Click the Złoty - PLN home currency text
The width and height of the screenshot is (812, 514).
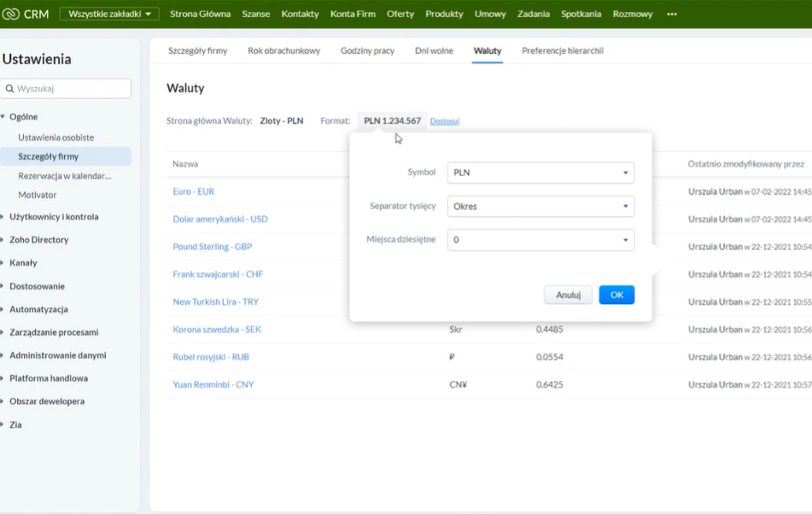click(x=282, y=120)
